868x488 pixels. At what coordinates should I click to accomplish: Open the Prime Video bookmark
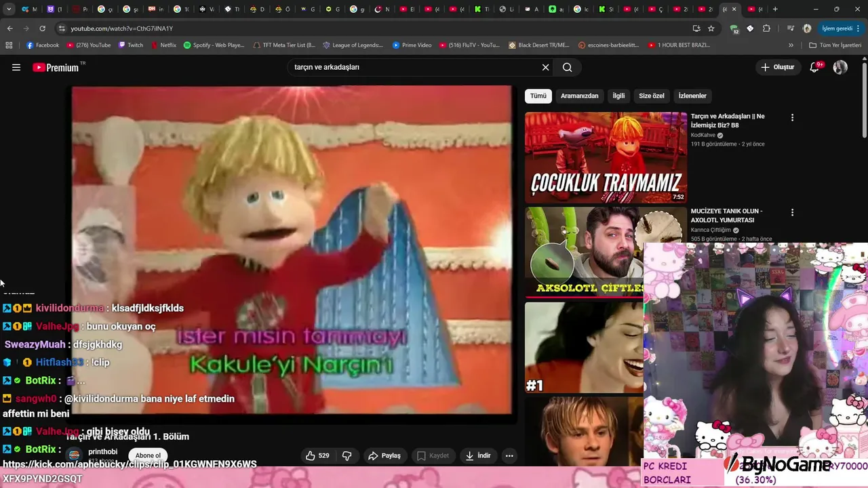pos(412,45)
